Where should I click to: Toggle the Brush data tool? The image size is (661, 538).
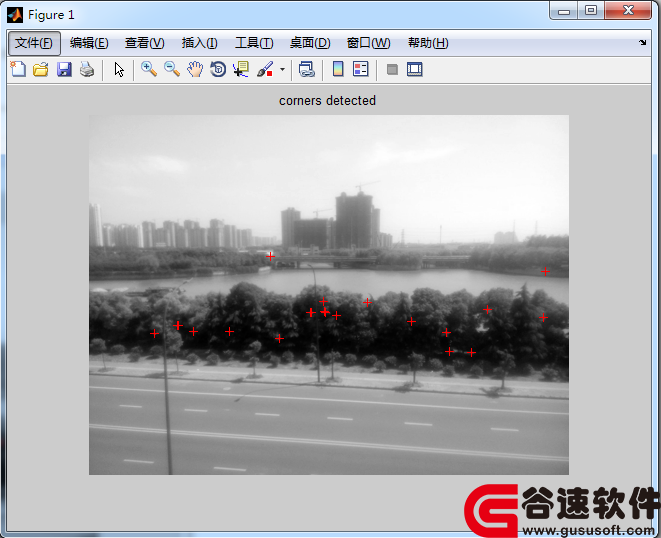(x=265, y=69)
